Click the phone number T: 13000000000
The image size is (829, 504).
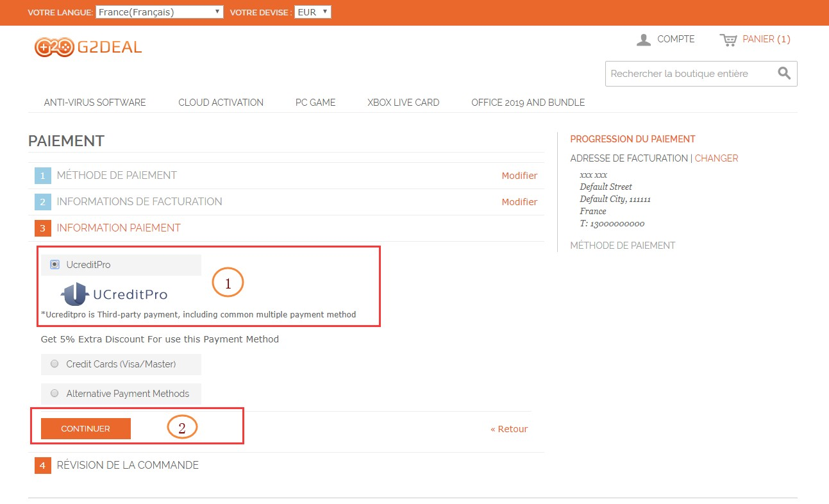pyautogui.click(x=612, y=224)
